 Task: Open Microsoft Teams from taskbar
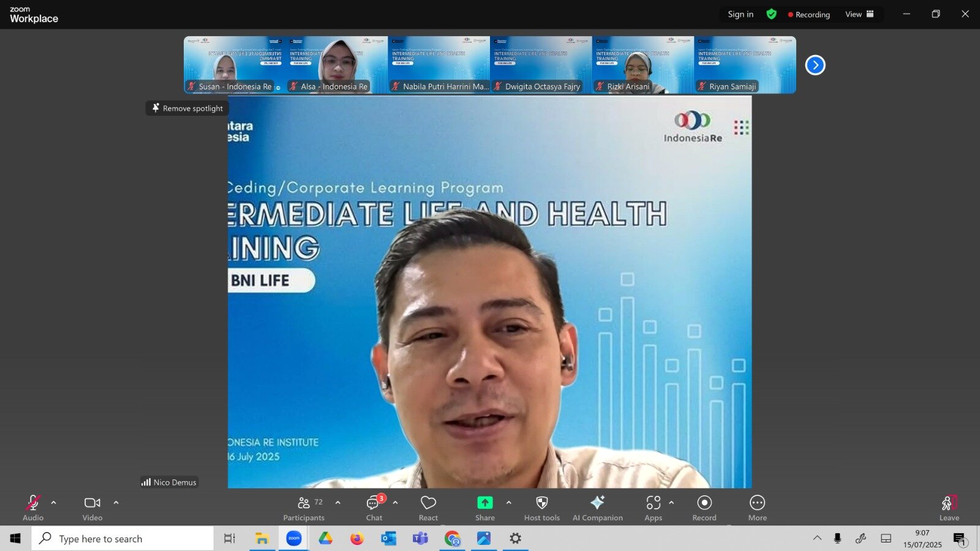(x=420, y=539)
